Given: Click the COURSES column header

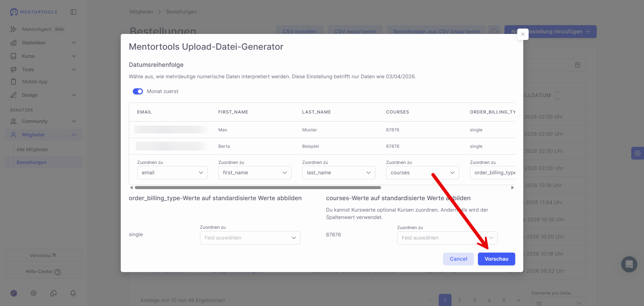Looking at the screenshot, I should 397,112.
